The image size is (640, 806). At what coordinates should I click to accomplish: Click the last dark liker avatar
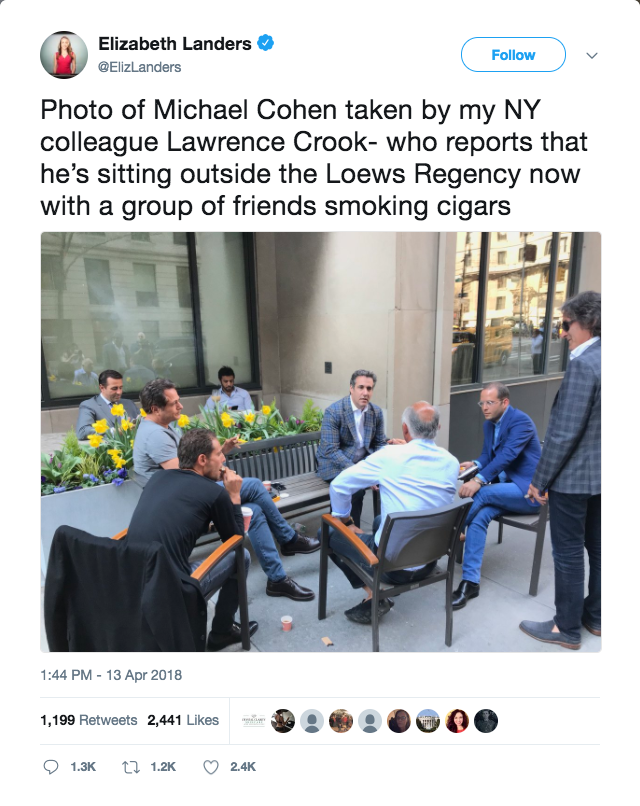coord(486,720)
